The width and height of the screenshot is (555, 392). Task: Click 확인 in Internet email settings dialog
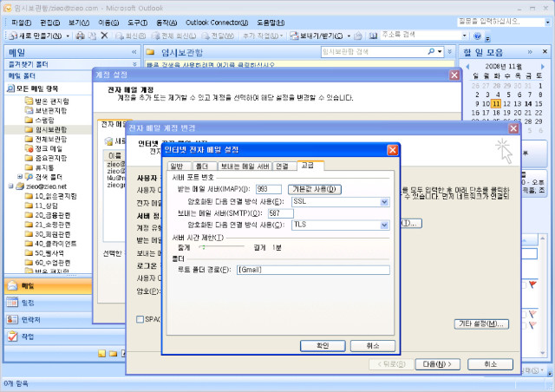click(x=323, y=346)
